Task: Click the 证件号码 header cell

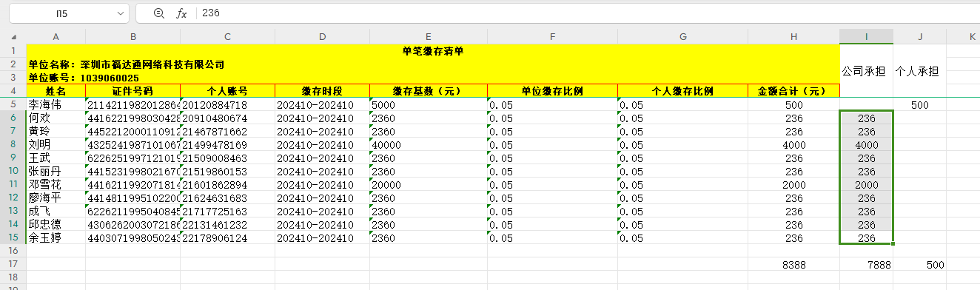Action: pyautogui.click(x=133, y=91)
